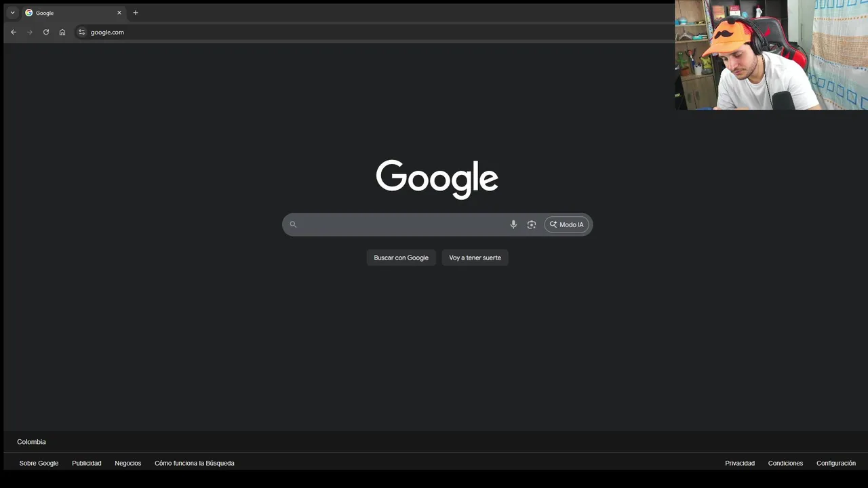Select the Google browser tab

(74, 13)
